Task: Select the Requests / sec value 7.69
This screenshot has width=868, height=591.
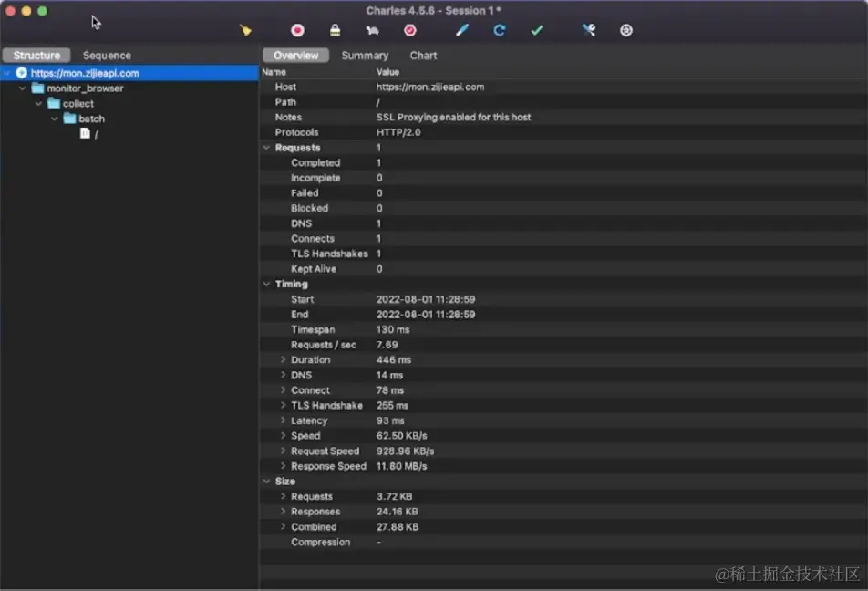Action: (387, 345)
